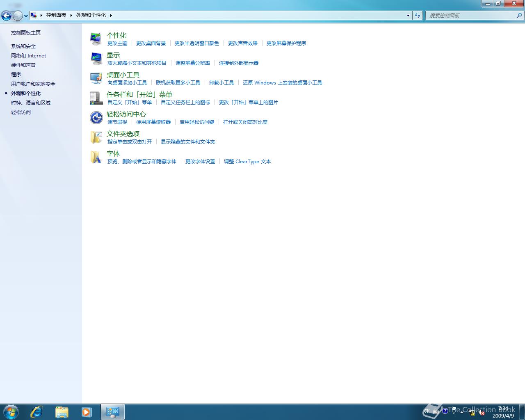Open the Windows Start orb
Viewport: 525px width, 420px height.
coord(11,412)
